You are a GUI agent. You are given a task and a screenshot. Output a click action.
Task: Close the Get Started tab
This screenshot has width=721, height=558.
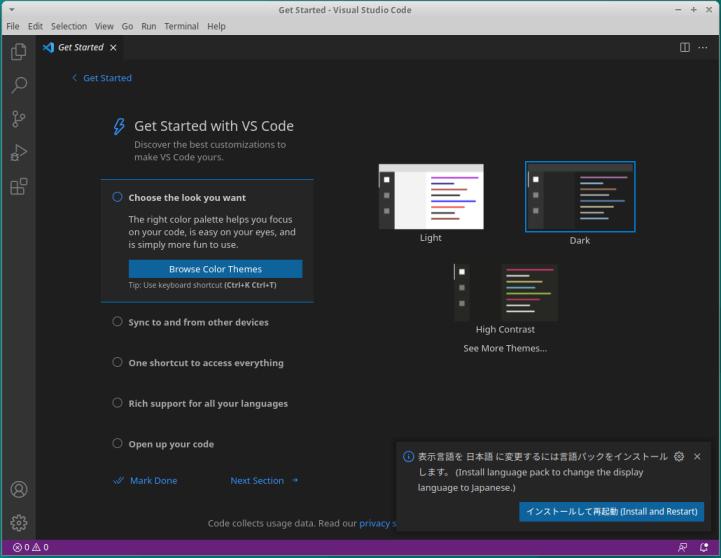113,47
